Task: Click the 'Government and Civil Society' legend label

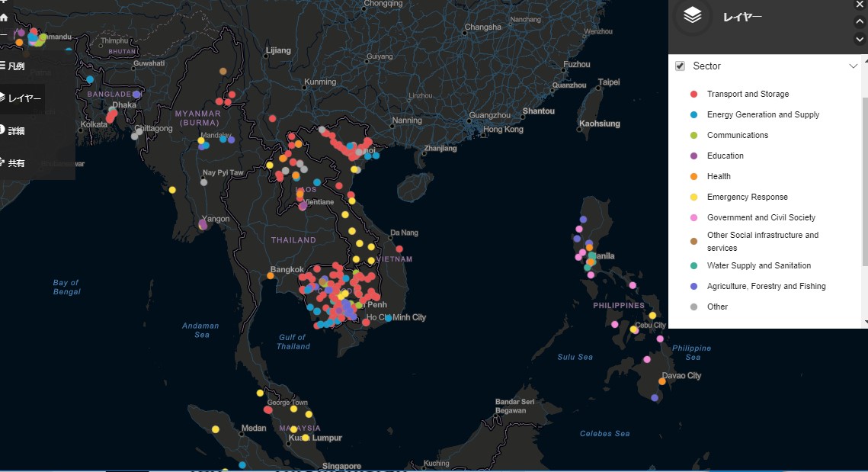Action: (x=761, y=218)
